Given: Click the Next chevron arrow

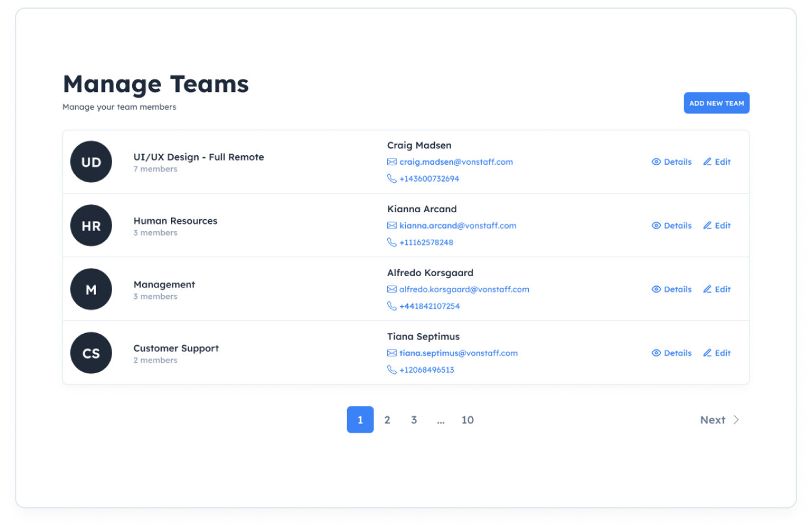Looking at the screenshot, I should [736, 420].
